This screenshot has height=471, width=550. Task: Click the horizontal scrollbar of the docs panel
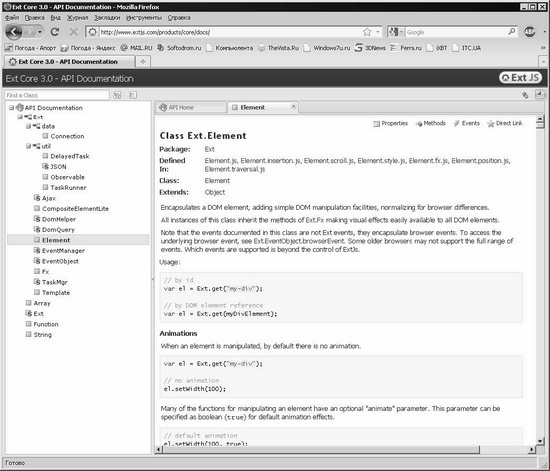click(x=320, y=449)
